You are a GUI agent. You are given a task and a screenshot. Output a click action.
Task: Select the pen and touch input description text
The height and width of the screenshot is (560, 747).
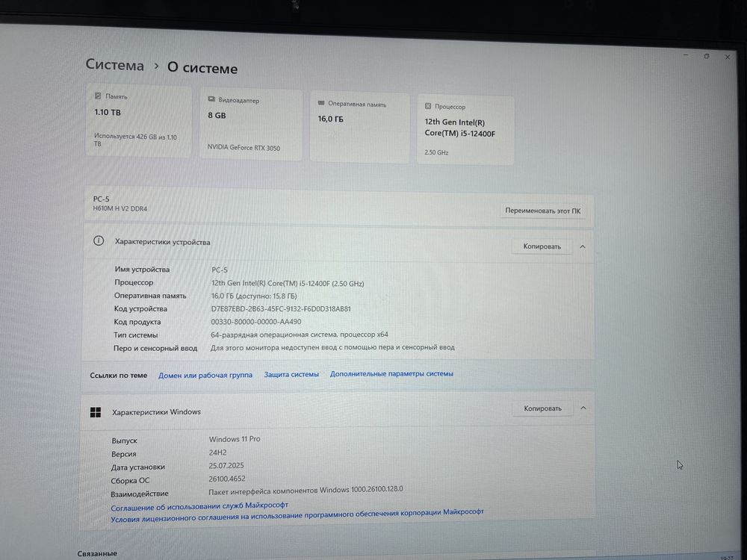pos(332,348)
